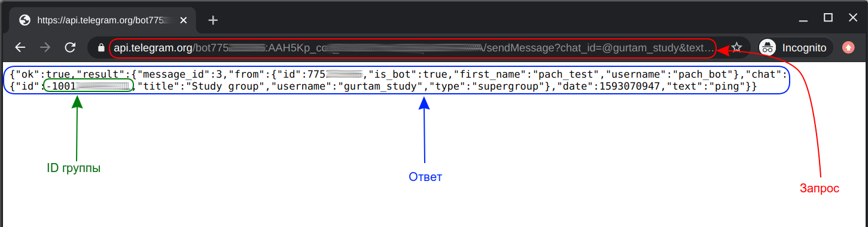This screenshot has height=227, width=868.
Task: Click the browser back arrow
Action: click(x=20, y=47)
